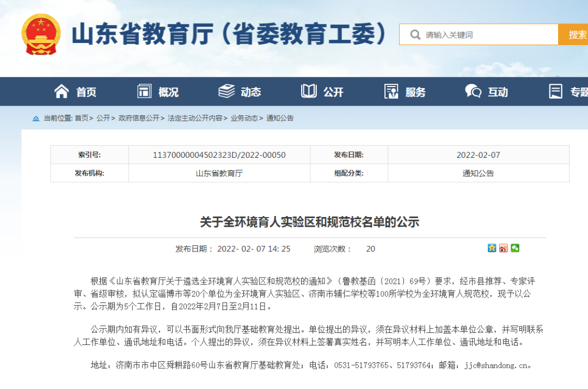
Task: Share the article via the WeChat icon
Action: [x=516, y=248]
